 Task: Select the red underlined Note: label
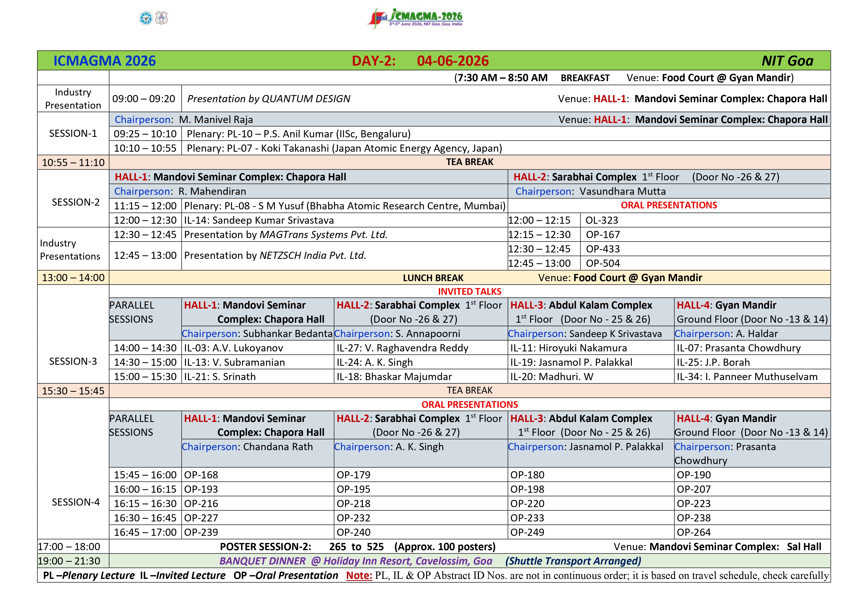[x=359, y=575]
